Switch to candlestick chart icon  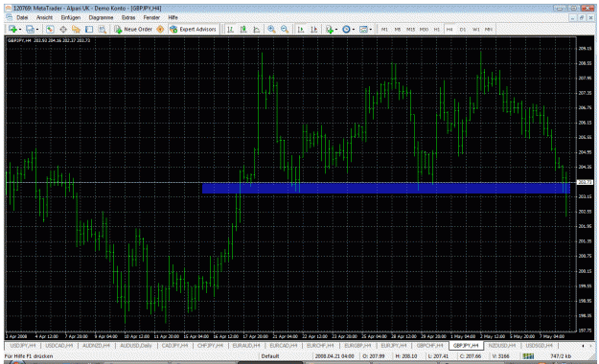[243, 29]
